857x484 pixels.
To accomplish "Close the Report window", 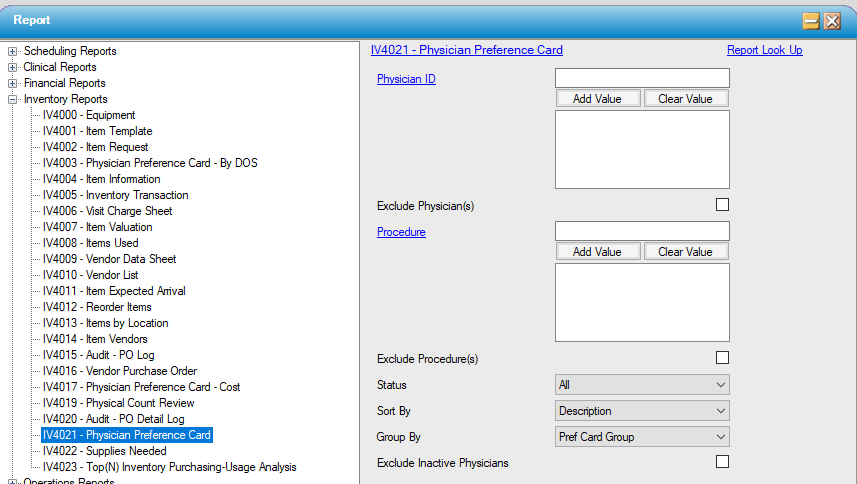I will click(x=832, y=21).
